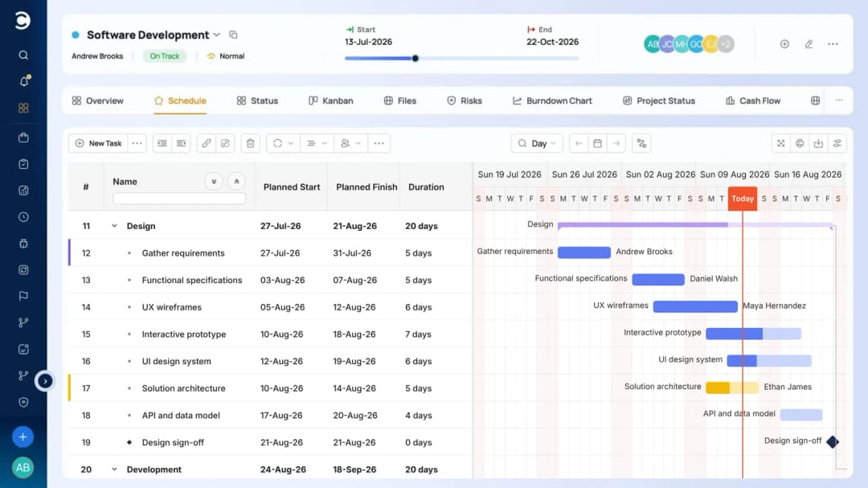Click the yellow Solution architecture Gantt bar
Screen dimensions: 868x488
732,388
